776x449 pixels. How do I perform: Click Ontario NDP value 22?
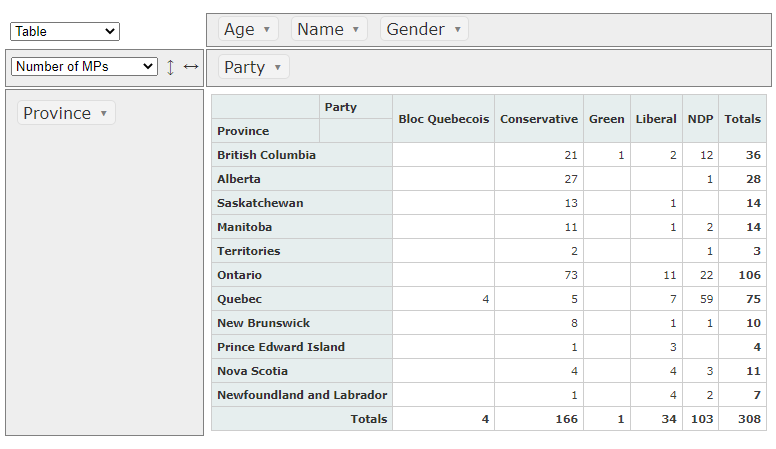700,275
